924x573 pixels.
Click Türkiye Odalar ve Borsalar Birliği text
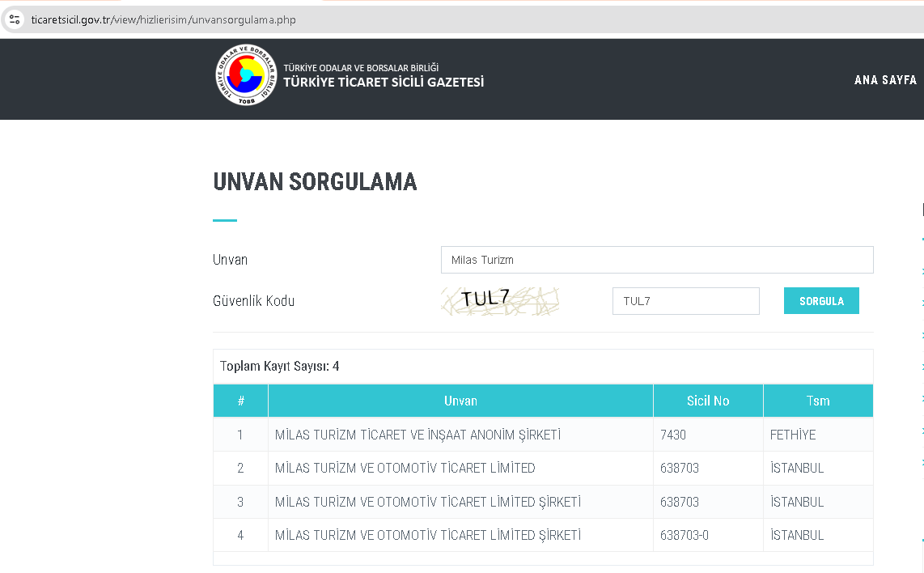(x=361, y=68)
